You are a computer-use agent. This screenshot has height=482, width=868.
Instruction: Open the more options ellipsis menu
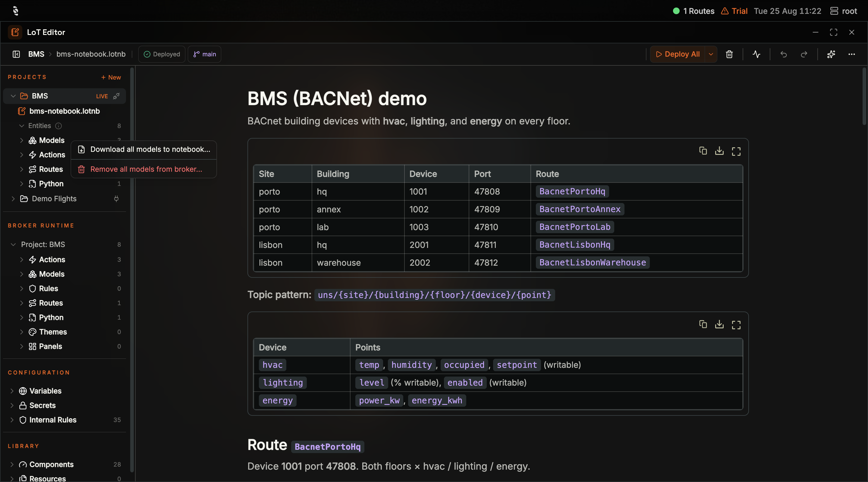coord(851,54)
